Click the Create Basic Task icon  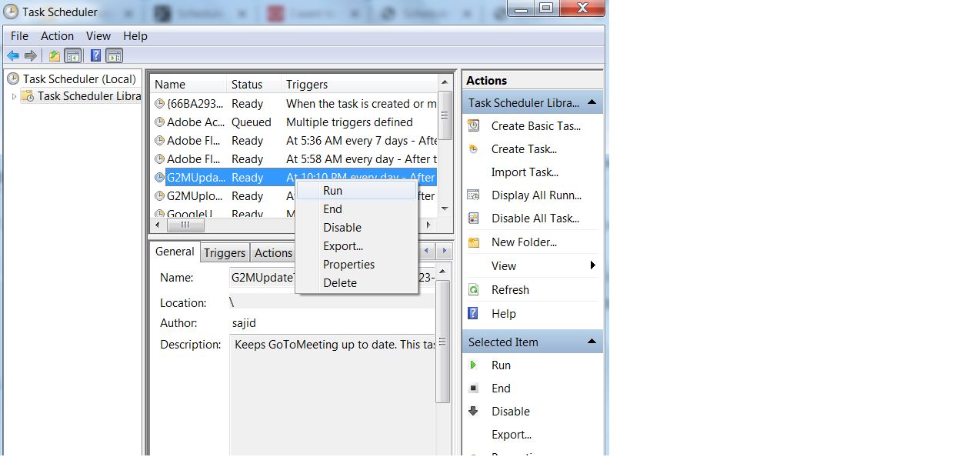point(474,126)
